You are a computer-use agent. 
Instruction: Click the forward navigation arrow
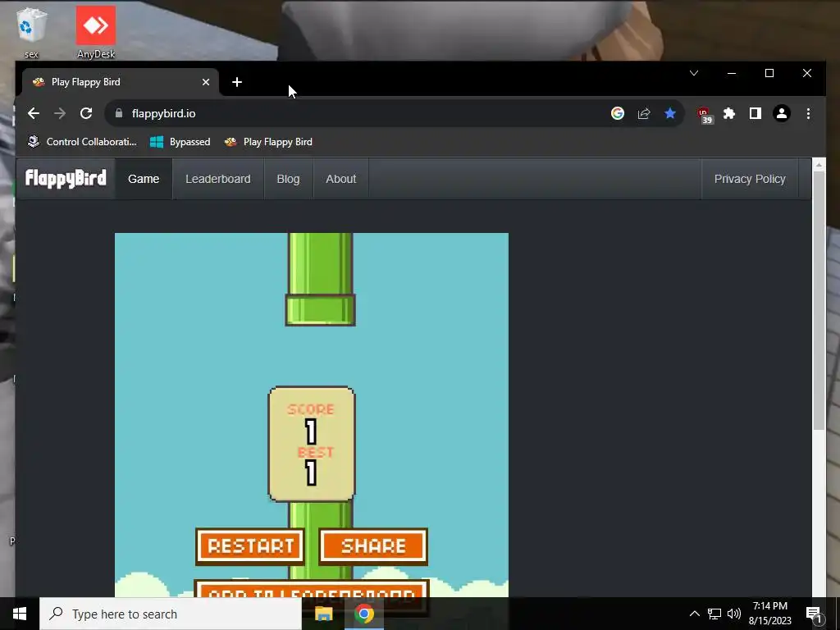pos(60,113)
